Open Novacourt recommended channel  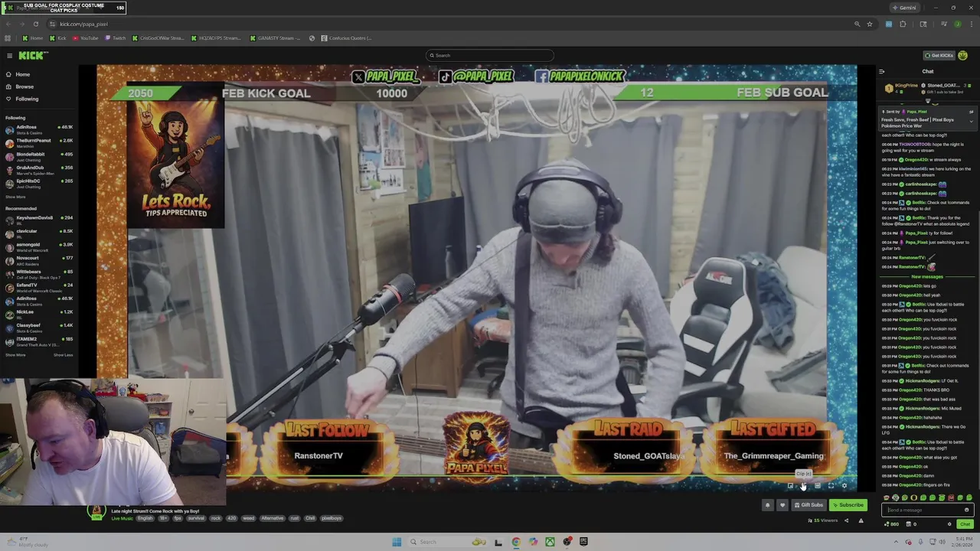(x=39, y=261)
